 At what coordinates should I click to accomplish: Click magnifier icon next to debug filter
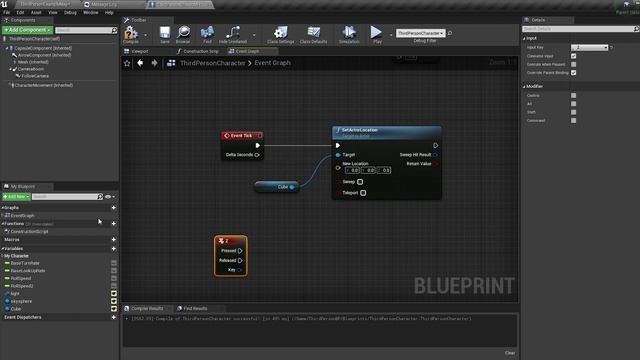pyautogui.click(x=450, y=33)
